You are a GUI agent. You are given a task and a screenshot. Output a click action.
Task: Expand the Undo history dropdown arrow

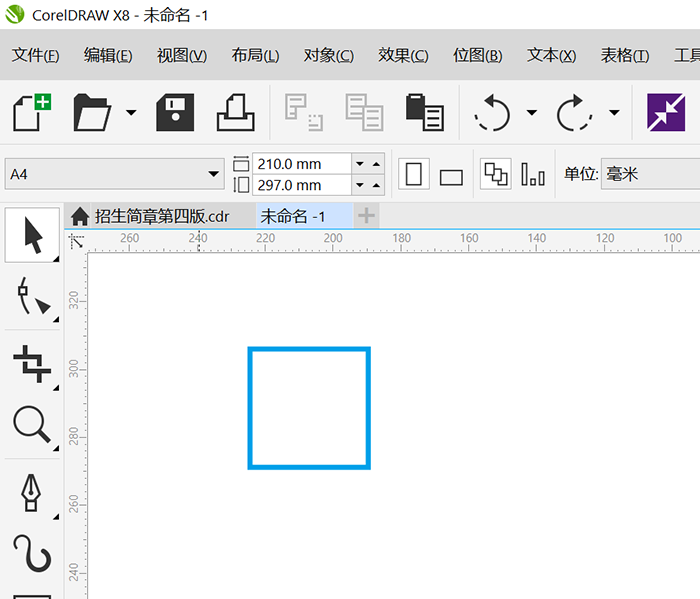531,113
